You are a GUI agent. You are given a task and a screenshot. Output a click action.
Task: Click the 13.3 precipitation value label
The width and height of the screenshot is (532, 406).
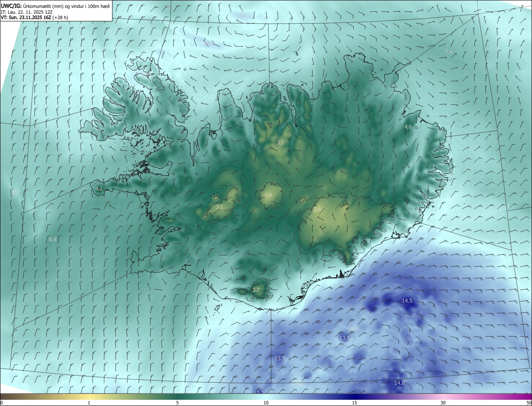[280, 358]
